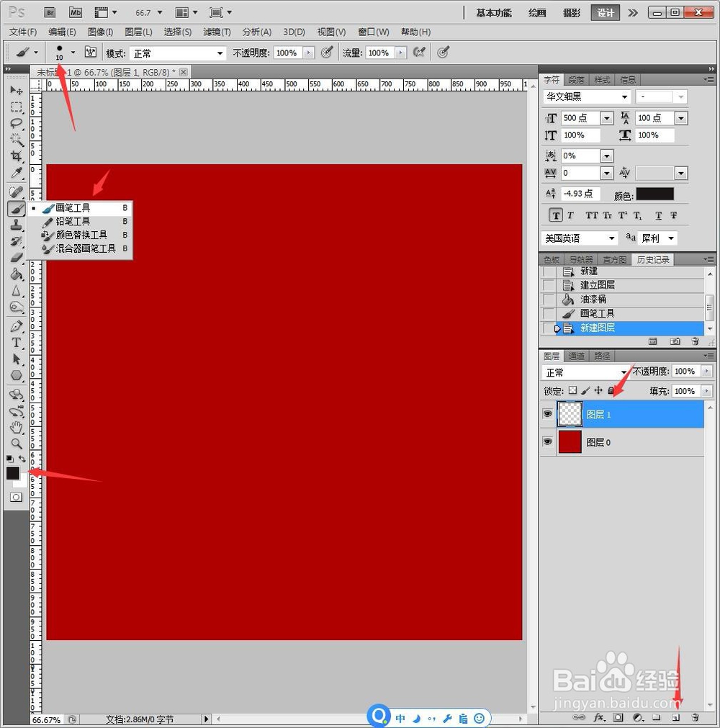Select the Magic Wand tool
Screen dimensions: 720x728
(17, 139)
